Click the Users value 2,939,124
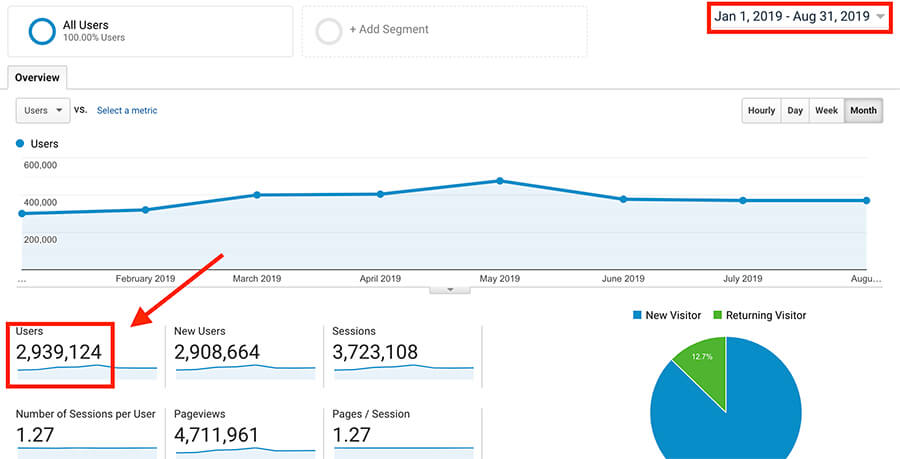900x459 pixels. click(59, 352)
